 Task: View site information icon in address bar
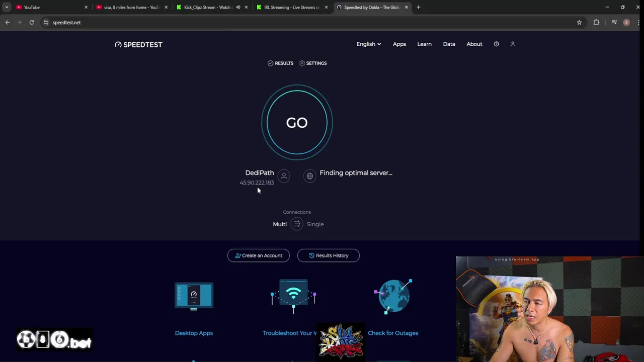pyautogui.click(x=46, y=23)
